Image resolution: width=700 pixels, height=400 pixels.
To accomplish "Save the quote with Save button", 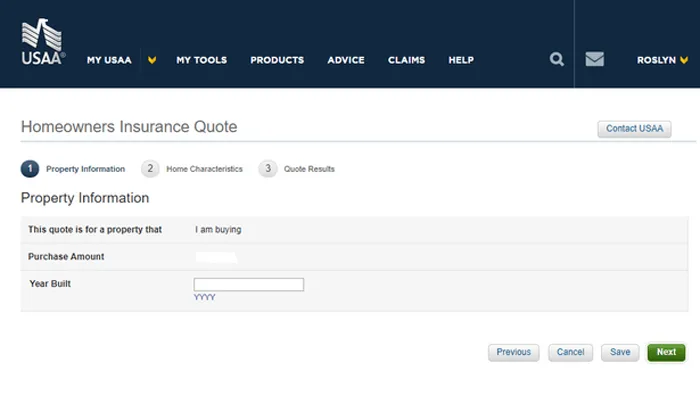I will 620,352.
